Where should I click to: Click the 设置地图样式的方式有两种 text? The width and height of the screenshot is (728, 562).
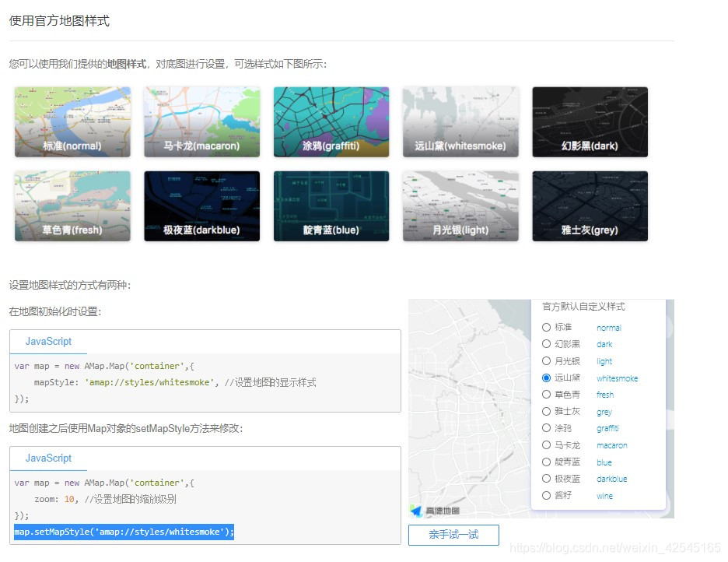(70, 285)
